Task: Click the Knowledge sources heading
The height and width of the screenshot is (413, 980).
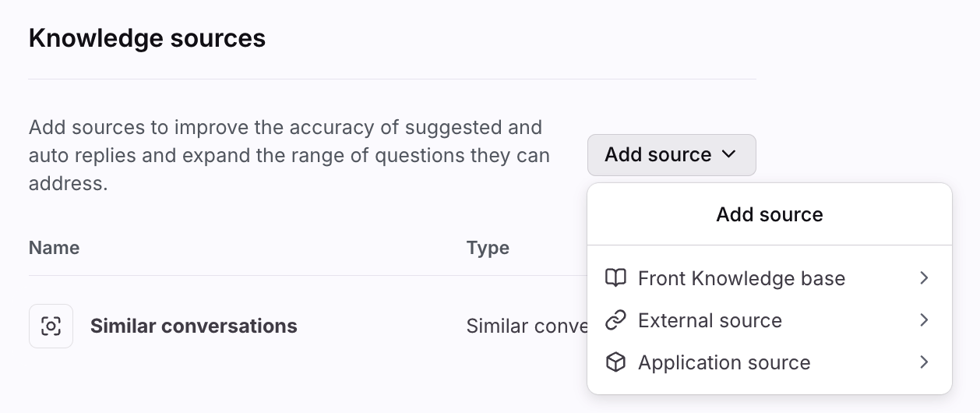Action: [147, 38]
